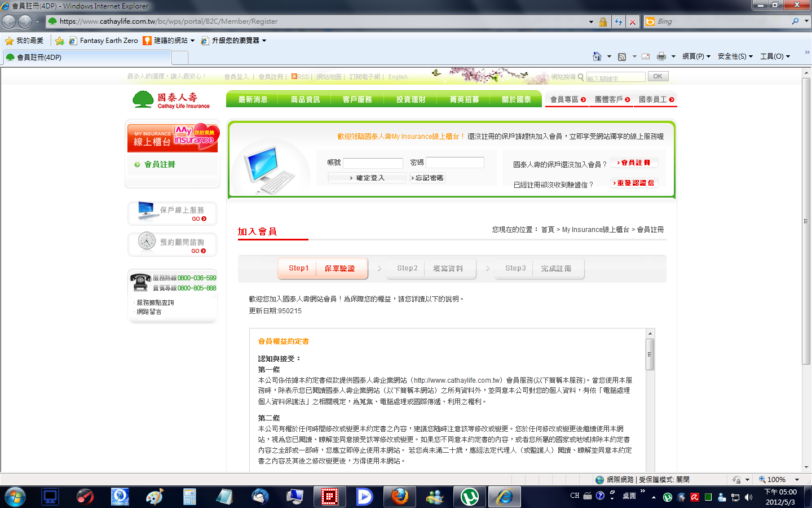Click the agreement text box scrollbar thumb
812x508 pixels.
pos(650,354)
